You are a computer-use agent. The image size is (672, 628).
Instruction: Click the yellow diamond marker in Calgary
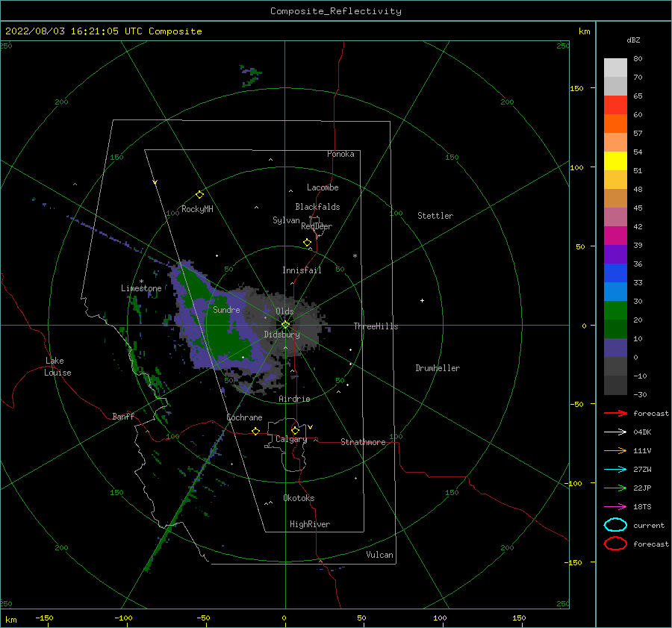click(295, 430)
